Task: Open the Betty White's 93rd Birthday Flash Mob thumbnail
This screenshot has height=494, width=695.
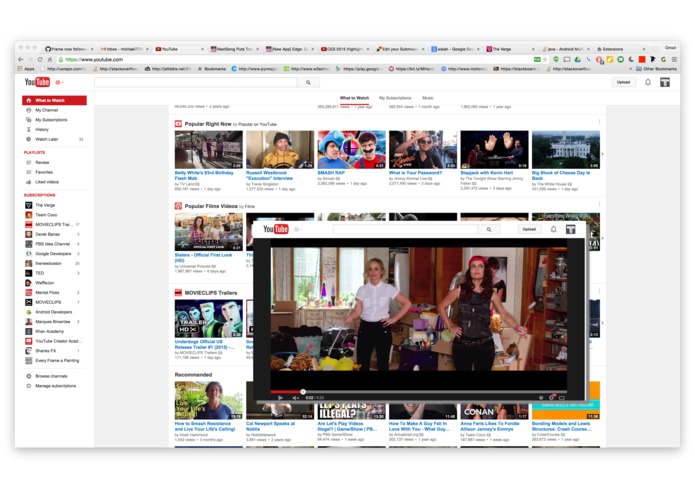Action: (209, 149)
